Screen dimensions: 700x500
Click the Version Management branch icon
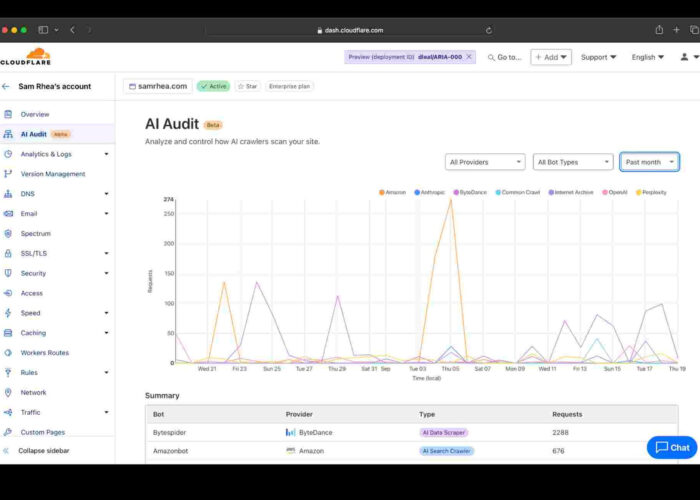pos(8,174)
